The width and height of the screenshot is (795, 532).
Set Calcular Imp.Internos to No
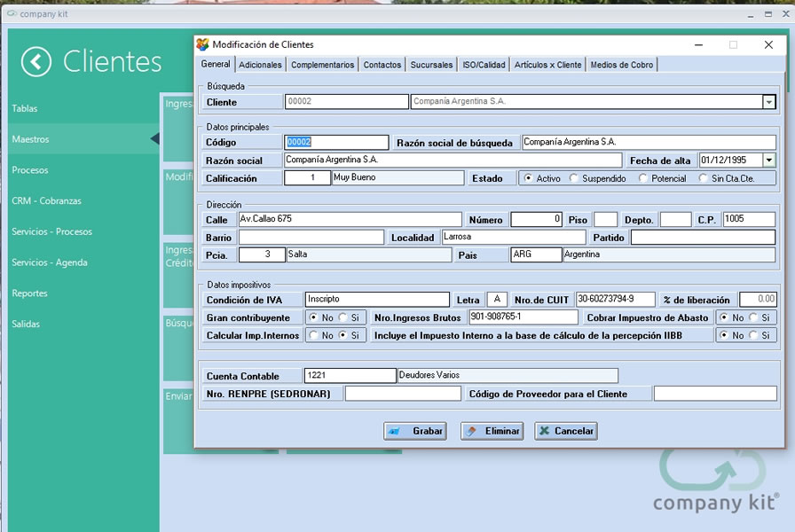(x=314, y=335)
